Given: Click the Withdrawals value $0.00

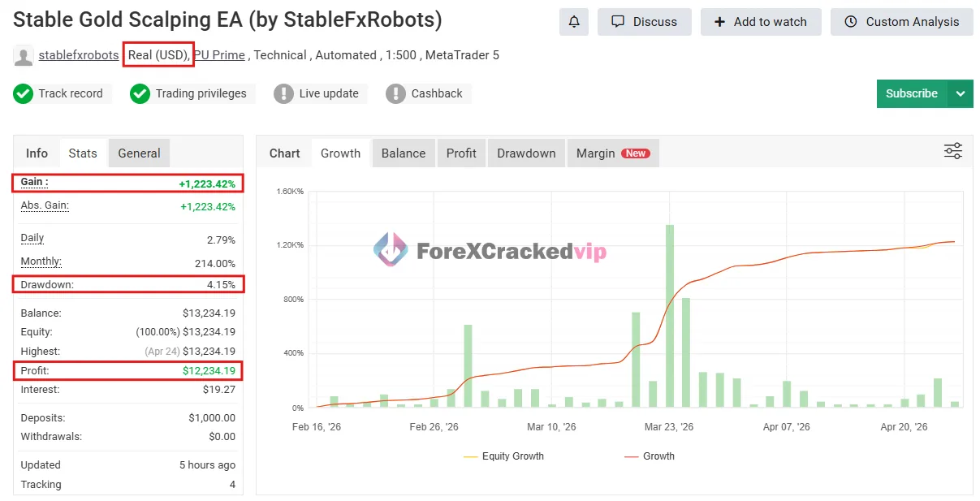Looking at the screenshot, I should (222, 437).
